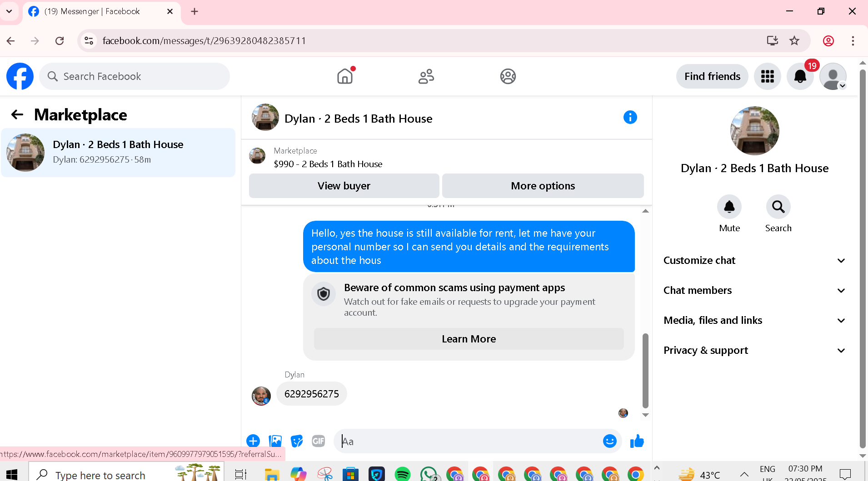The width and height of the screenshot is (868, 481).
Task: Click the chat scrollbar thumb
Action: point(645,371)
